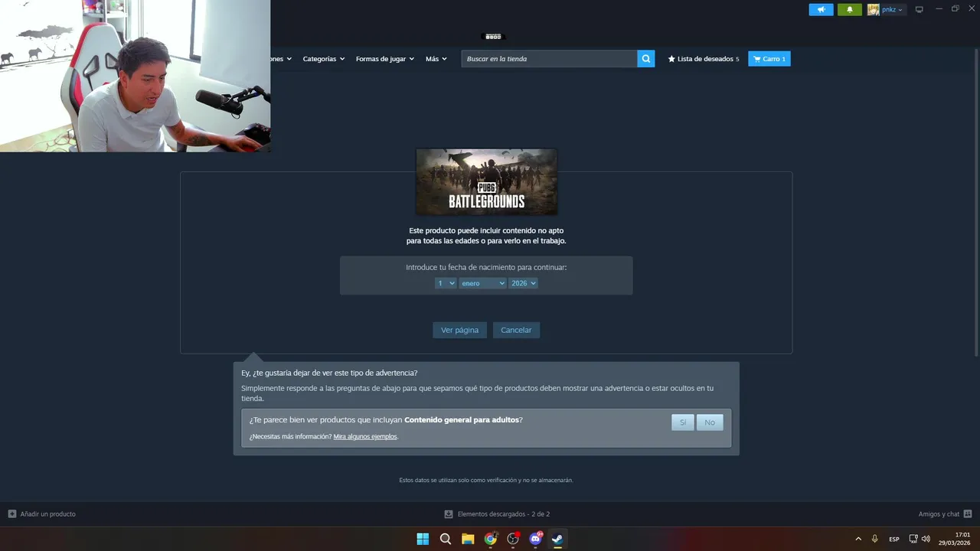
Task: Open the friends and chat icon
Action: (968, 514)
